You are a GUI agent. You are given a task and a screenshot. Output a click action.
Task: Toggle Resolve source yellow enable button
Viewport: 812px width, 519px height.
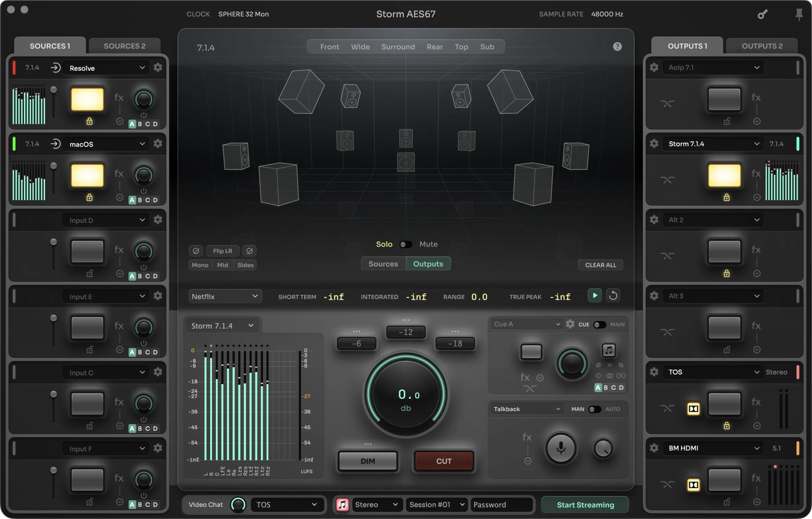[x=87, y=99]
